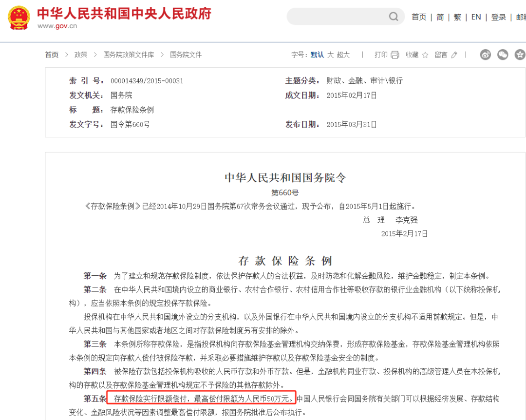
Task: Click the star icon beside 收藏
Action: coord(426,55)
